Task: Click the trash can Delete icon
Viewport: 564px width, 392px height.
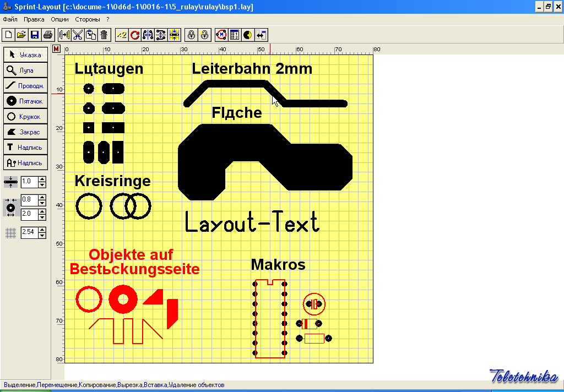Action: pyautogui.click(x=104, y=35)
